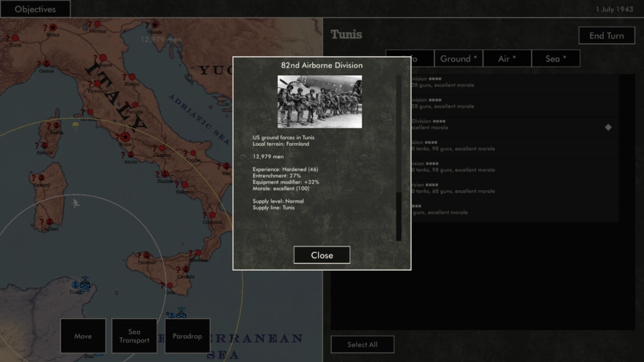Click the diamond marker on selected unit row

point(608,127)
